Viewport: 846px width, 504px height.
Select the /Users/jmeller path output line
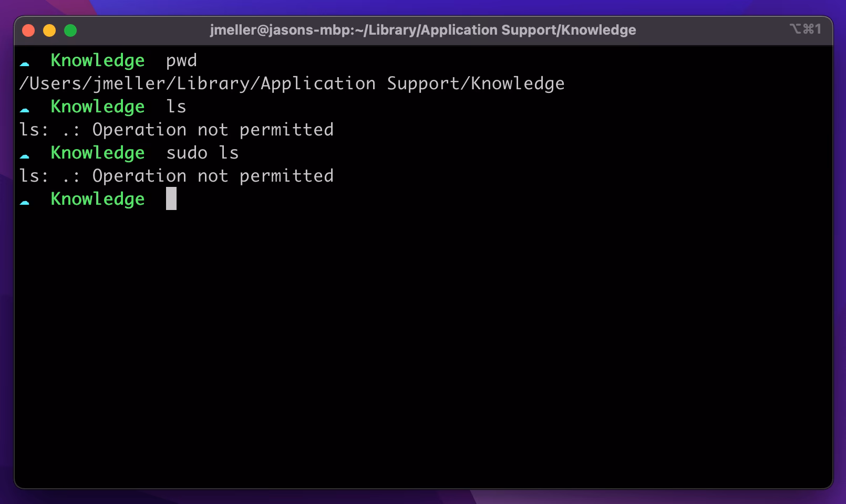pyautogui.click(x=292, y=83)
